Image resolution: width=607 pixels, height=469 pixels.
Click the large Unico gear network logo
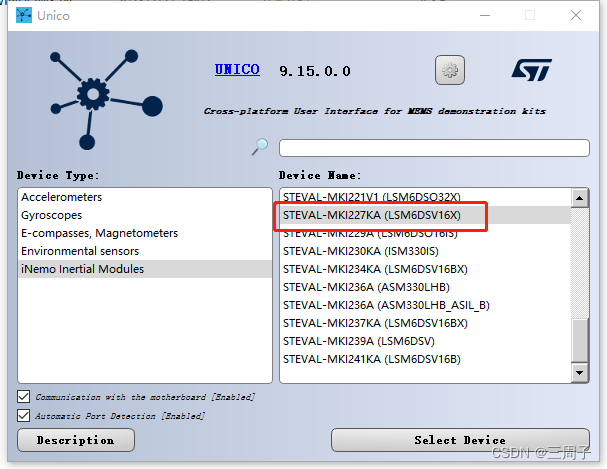(106, 99)
